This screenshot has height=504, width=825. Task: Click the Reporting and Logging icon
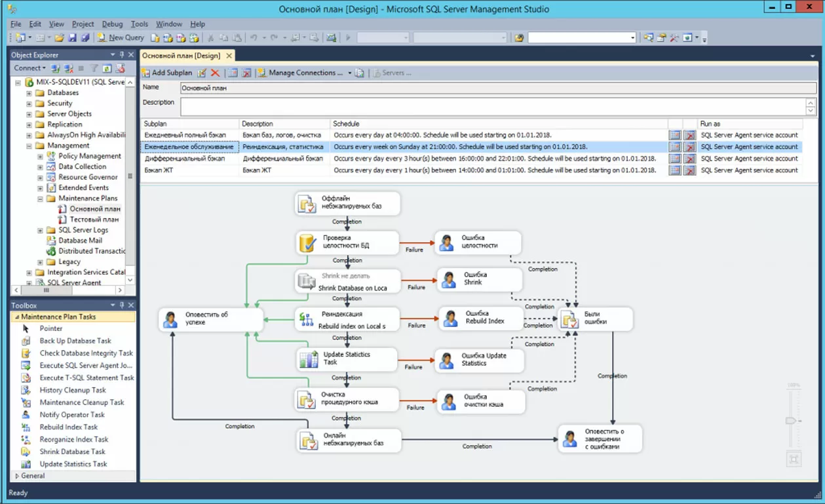(360, 73)
